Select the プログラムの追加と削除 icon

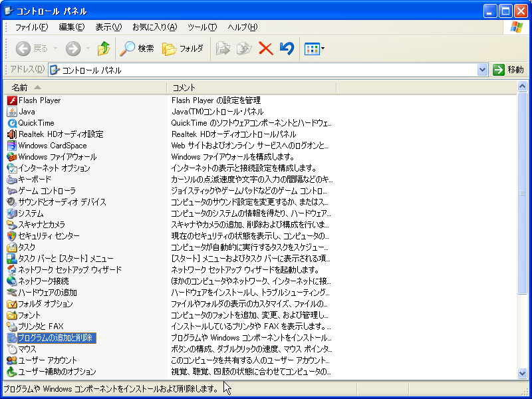(12, 338)
